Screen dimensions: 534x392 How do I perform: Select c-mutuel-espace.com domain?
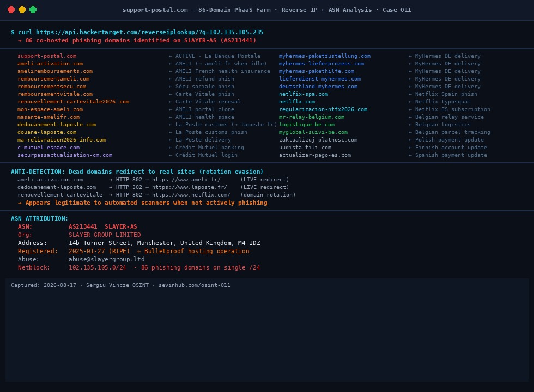coord(48,148)
